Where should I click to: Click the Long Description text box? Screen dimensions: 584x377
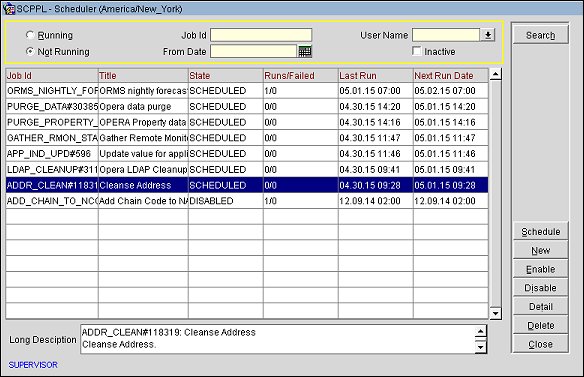click(x=278, y=339)
